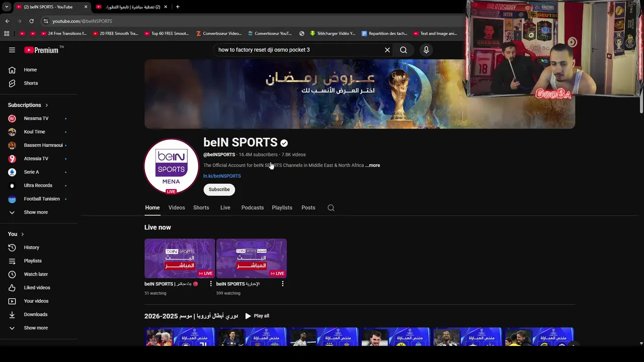644x362 pixels.
Task: Go back in the browser
Action: click(7, 21)
